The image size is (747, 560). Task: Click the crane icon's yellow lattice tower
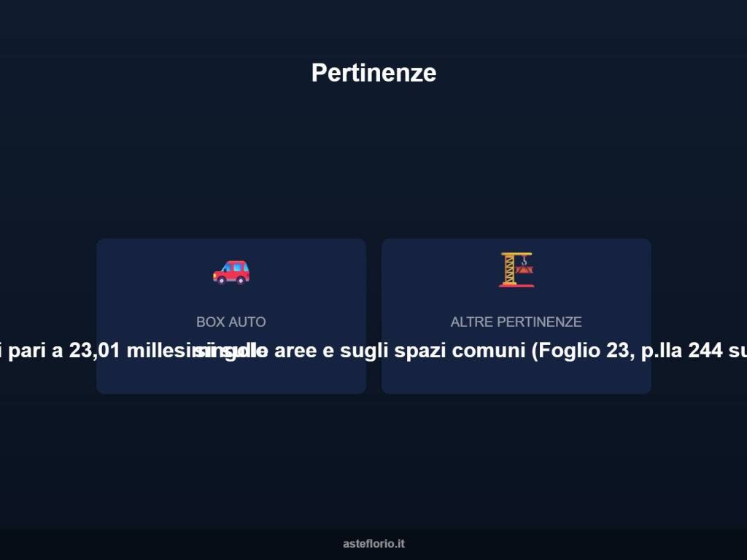(x=509, y=270)
